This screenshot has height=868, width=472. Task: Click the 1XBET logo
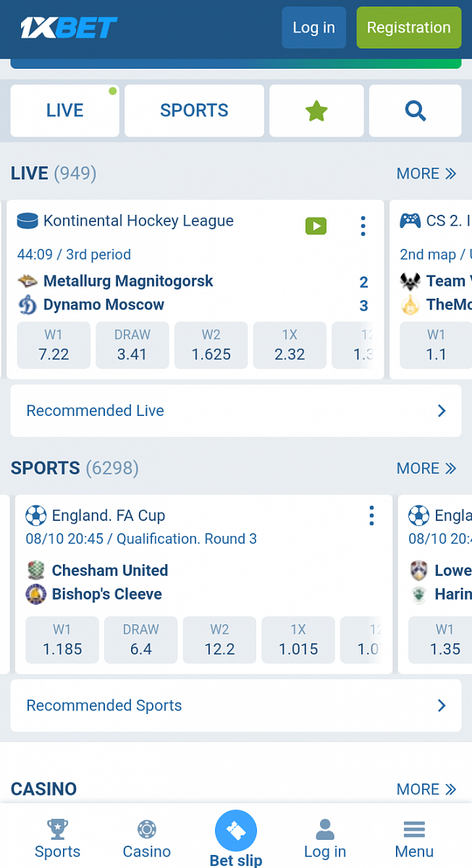69,27
